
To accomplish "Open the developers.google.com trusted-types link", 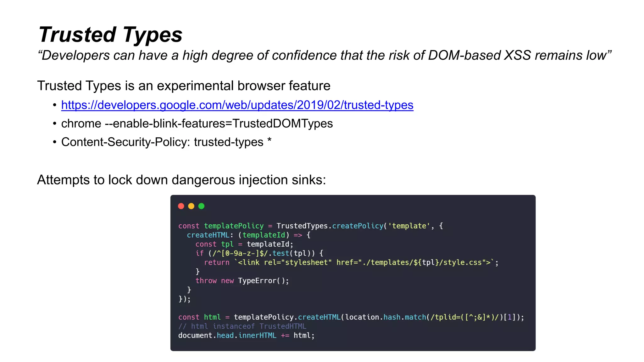I will point(237,105).
